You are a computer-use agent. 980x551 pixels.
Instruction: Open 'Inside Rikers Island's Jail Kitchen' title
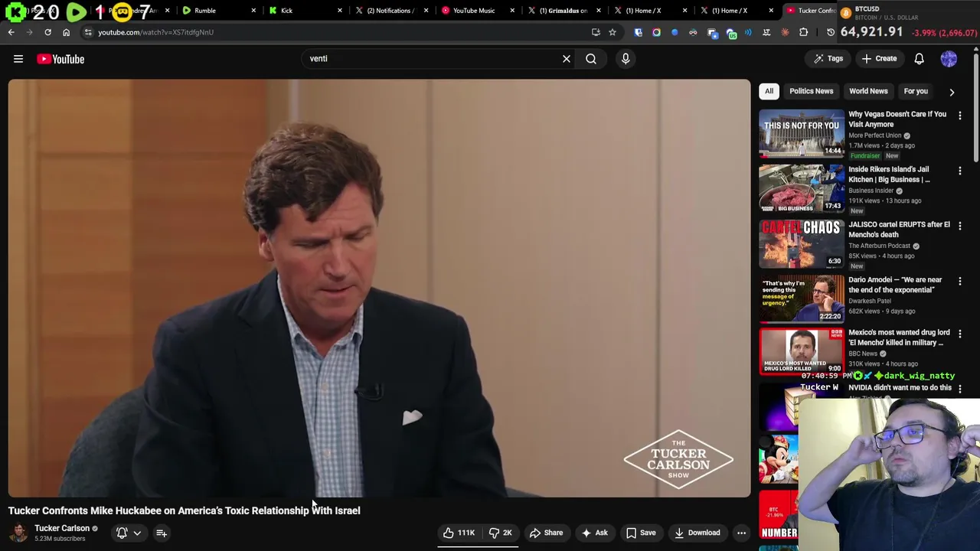point(889,174)
